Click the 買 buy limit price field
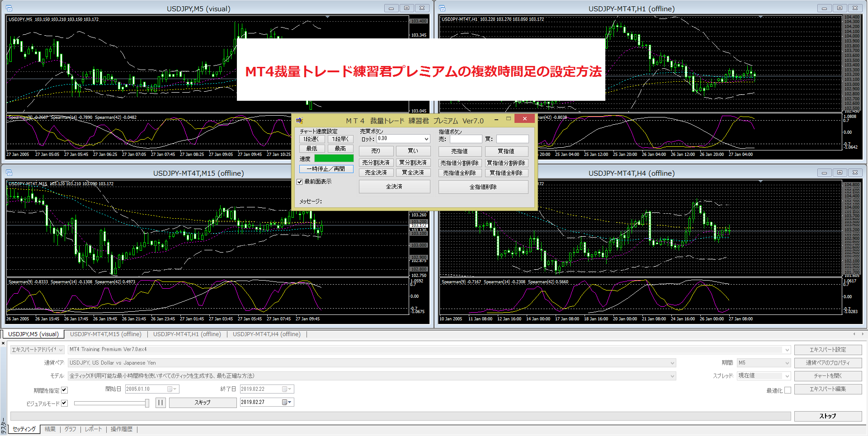Viewport: 868px width, 436px height. pyautogui.click(x=513, y=139)
